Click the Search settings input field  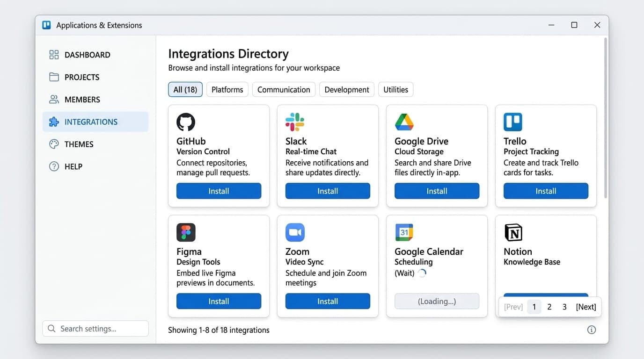pyautogui.click(x=95, y=329)
